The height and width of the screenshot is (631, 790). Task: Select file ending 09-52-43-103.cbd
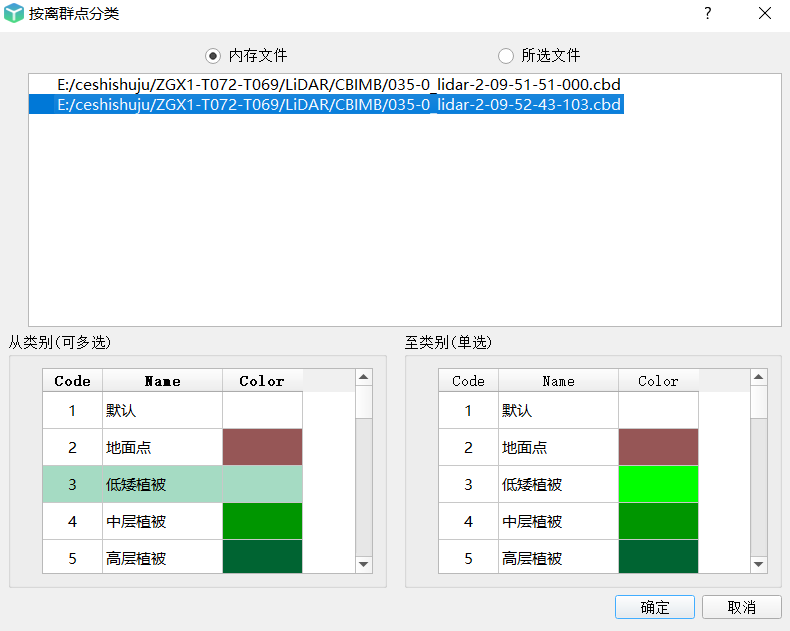click(x=326, y=104)
